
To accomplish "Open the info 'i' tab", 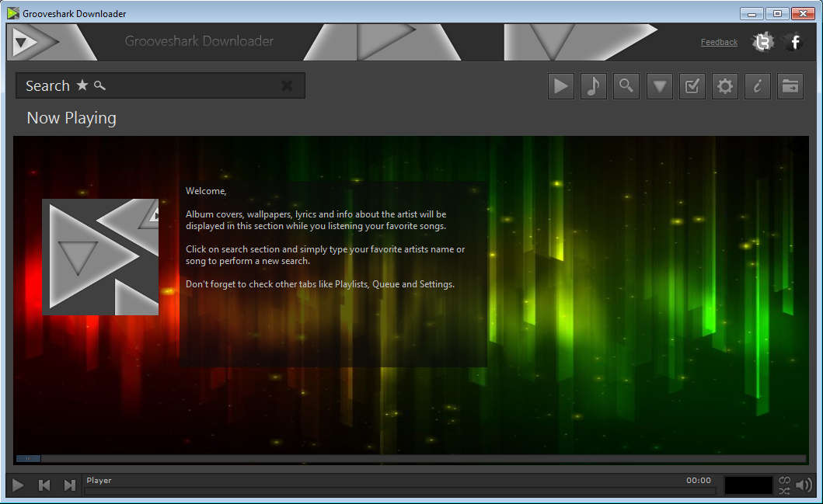I will 758,86.
